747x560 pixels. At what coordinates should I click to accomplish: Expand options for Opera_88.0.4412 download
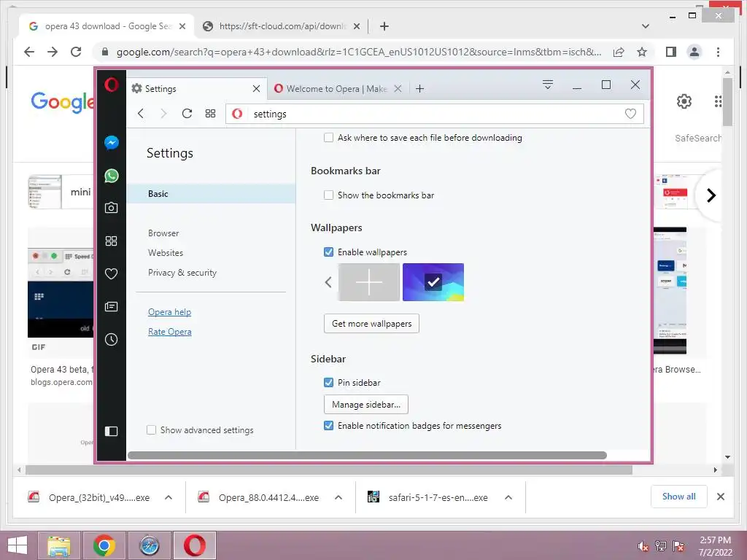(x=338, y=497)
